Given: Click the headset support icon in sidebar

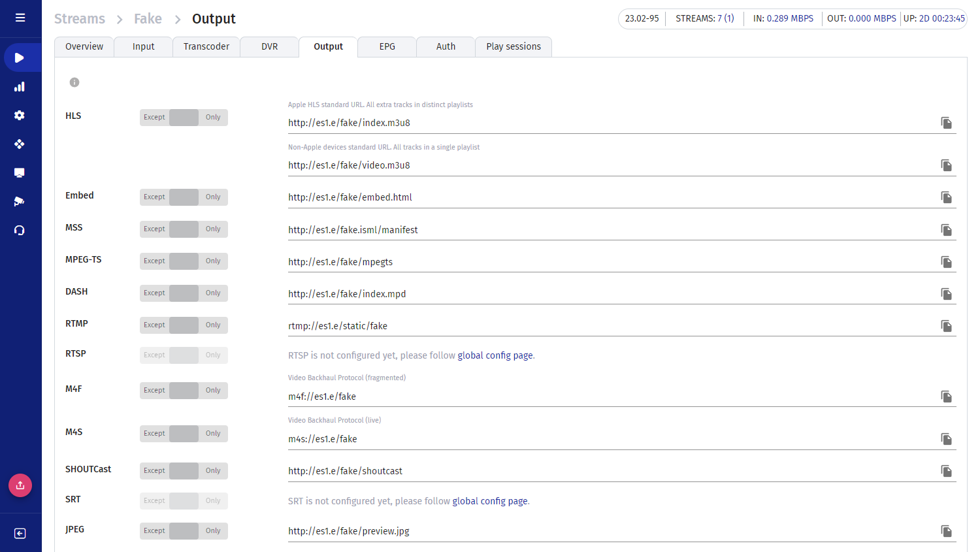Looking at the screenshot, I should [20, 231].
